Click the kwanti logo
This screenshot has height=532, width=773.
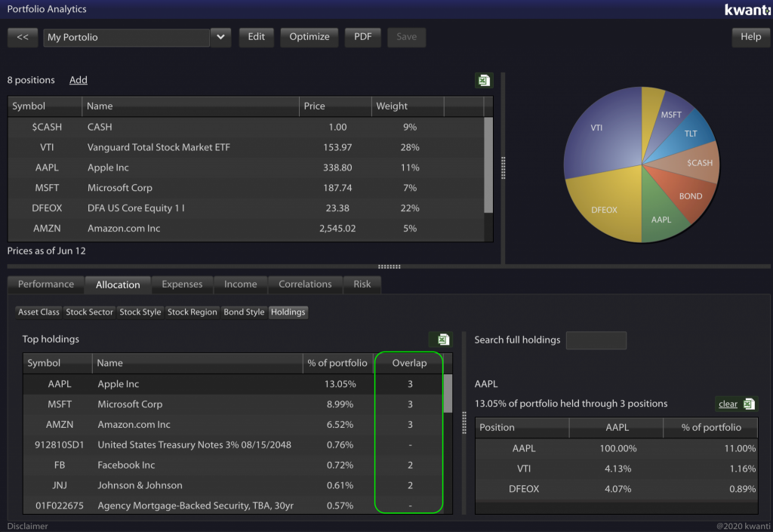[747, 9]
